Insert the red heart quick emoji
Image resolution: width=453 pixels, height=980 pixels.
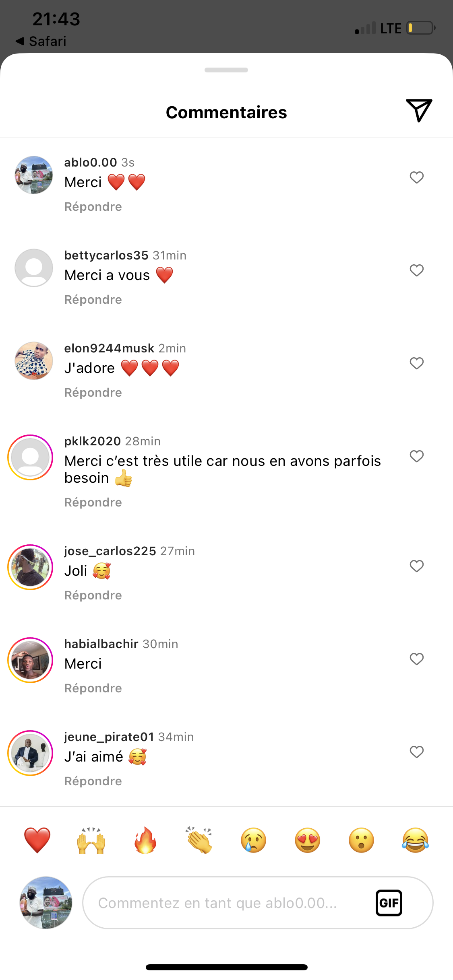coord(37,840)
